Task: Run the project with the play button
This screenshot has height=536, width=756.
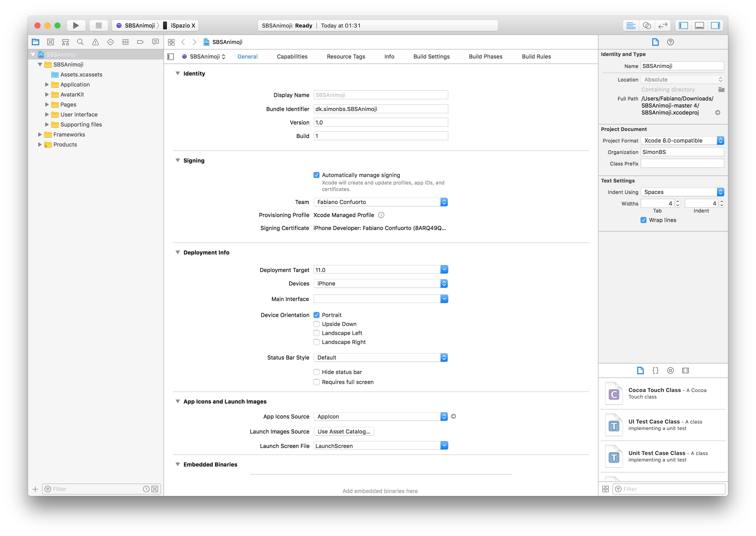Action: (76, 25)
